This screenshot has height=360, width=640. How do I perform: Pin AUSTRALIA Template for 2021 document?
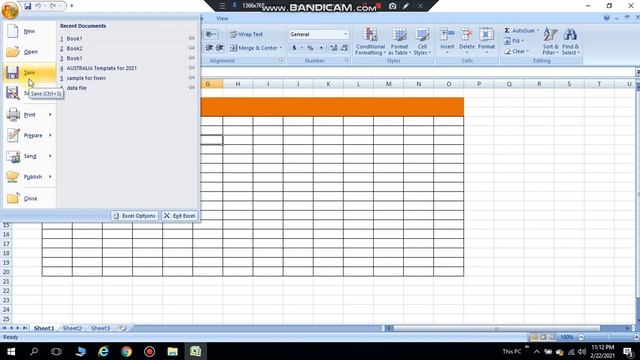tap(192, 68)
